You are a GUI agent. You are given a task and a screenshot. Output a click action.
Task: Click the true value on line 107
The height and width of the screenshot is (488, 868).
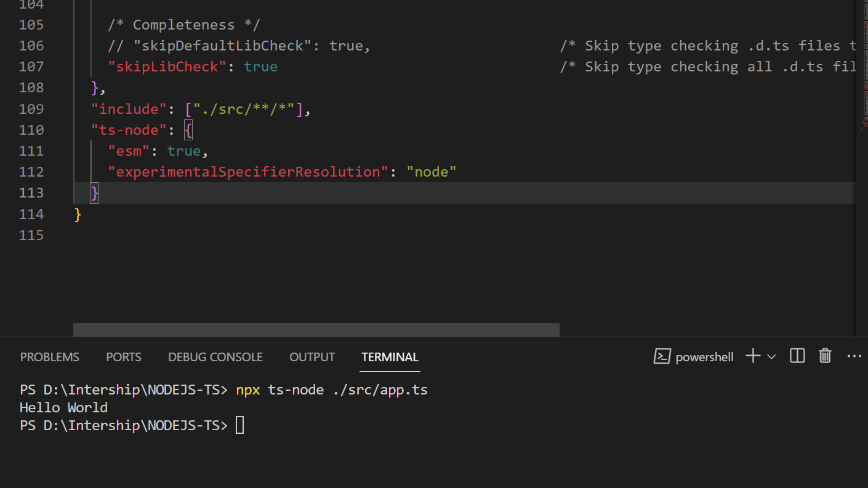click(261, 66)
